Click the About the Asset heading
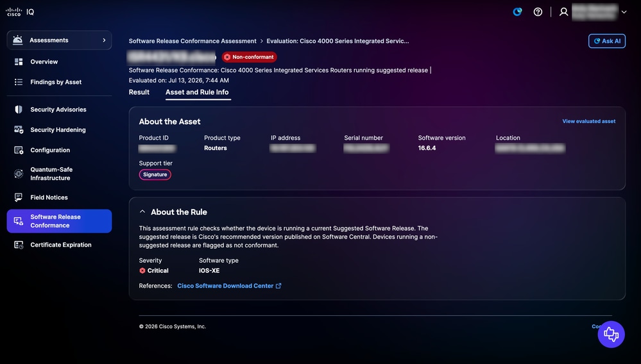 click(169, 122)
